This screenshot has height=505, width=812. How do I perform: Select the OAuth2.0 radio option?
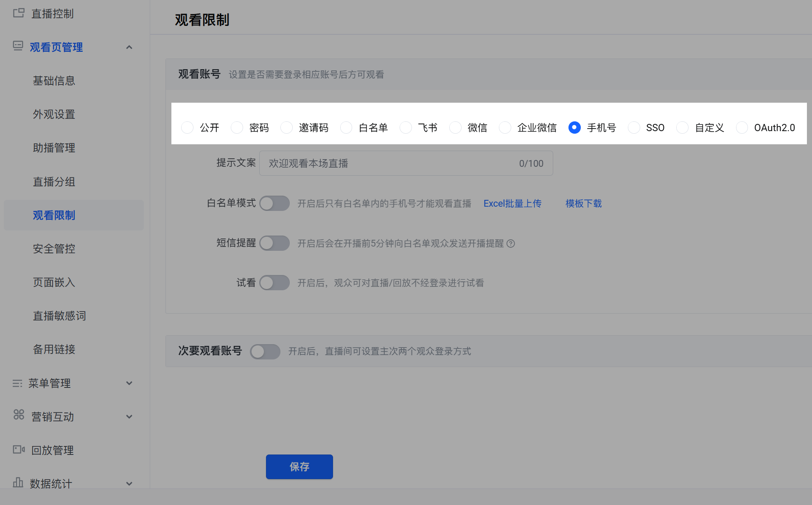[x=742, y=128]
